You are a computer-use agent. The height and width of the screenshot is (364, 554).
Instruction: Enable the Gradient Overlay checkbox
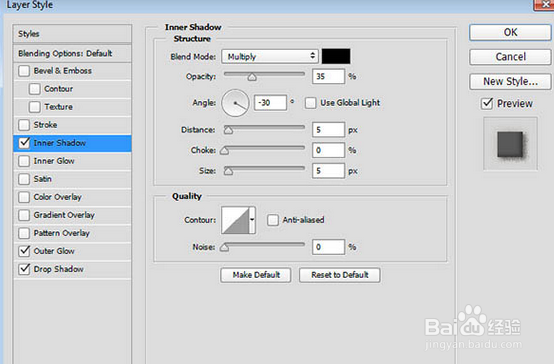[24, 215]
